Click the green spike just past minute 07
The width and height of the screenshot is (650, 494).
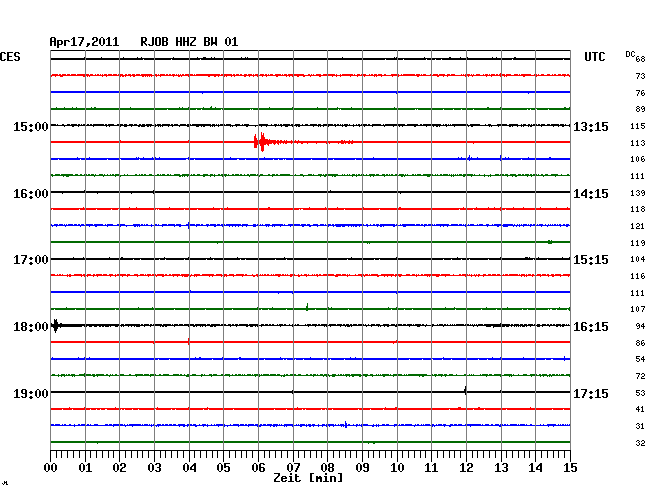(307, 307)
